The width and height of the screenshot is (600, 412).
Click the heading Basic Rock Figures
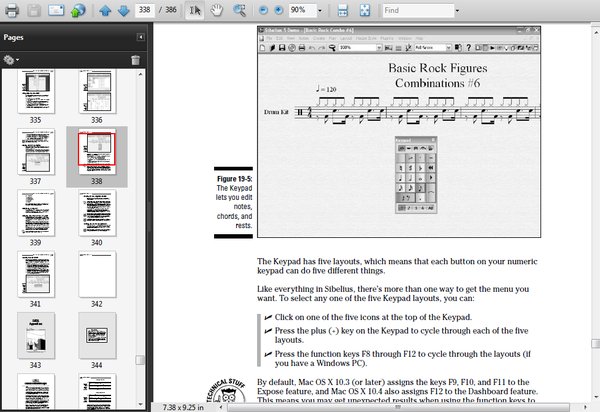438,68
